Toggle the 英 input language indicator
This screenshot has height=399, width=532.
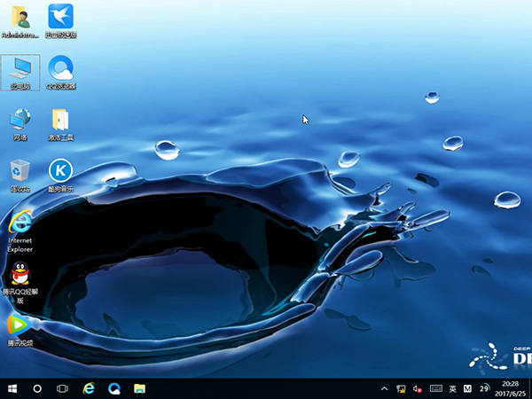coord(452,388)
